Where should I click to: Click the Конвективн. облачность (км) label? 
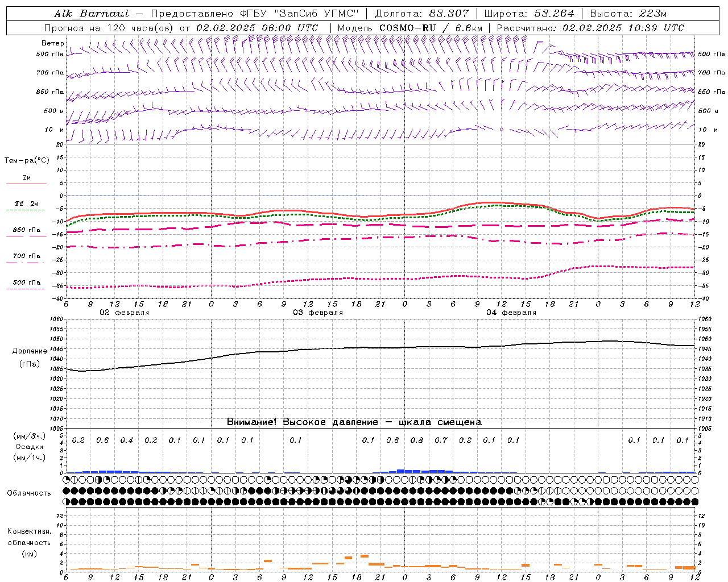pos(29,542)
